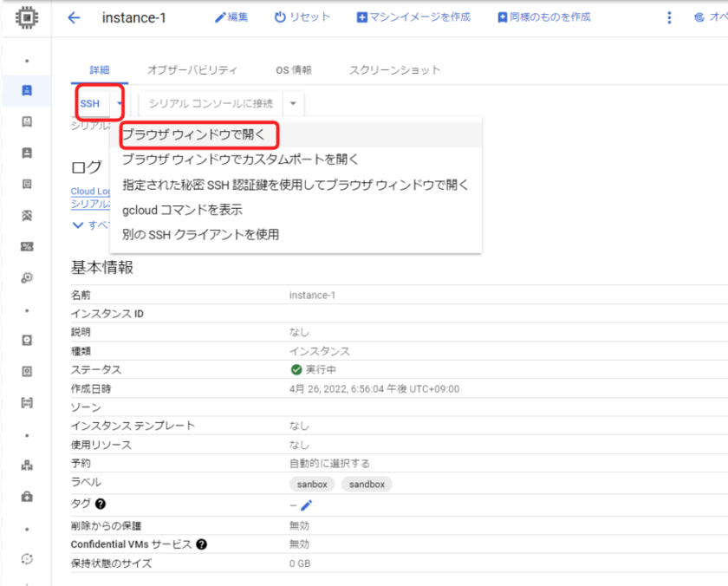Image resolution: width=728 pixels, height=586 pixels.
Task: Open the bracketed Images sidebar icon
Action: pos(27,402)
